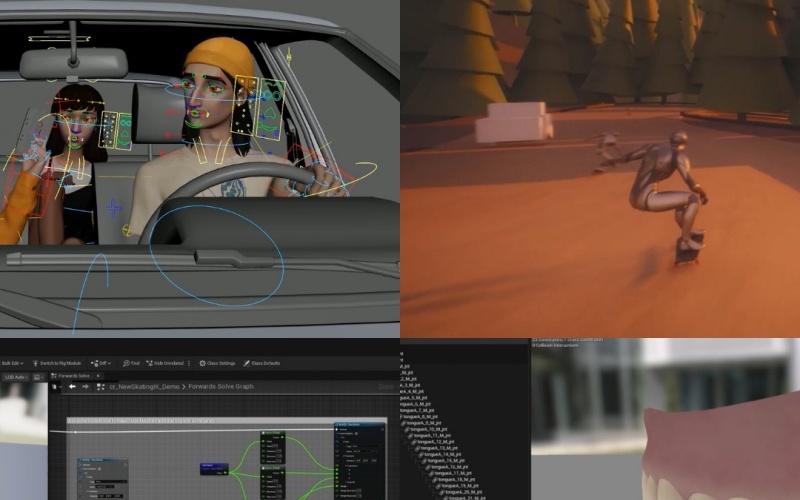Select the tongueA_10_M_jnt bone
This screenshot has height=500, width=800.
coord(428,429)
